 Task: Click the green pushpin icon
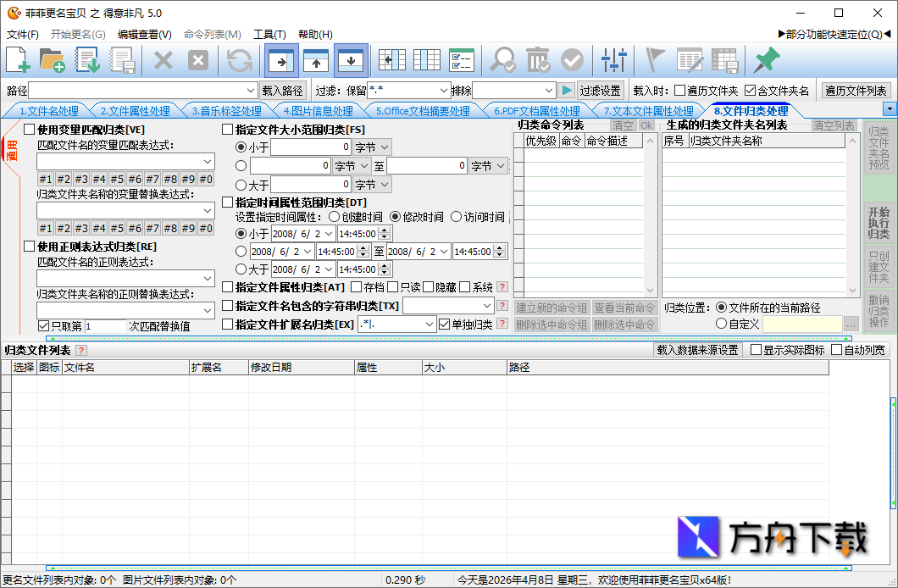(x=766, y=60)
